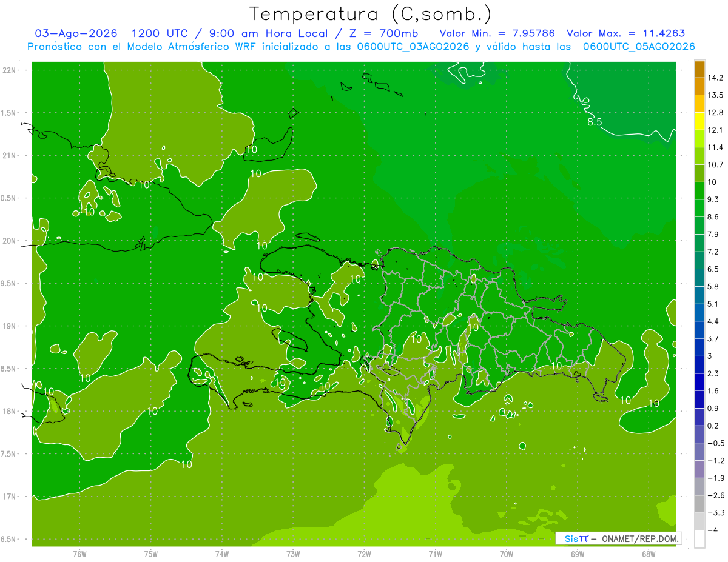Click the '10.7' colorbar value

[715, 165]
